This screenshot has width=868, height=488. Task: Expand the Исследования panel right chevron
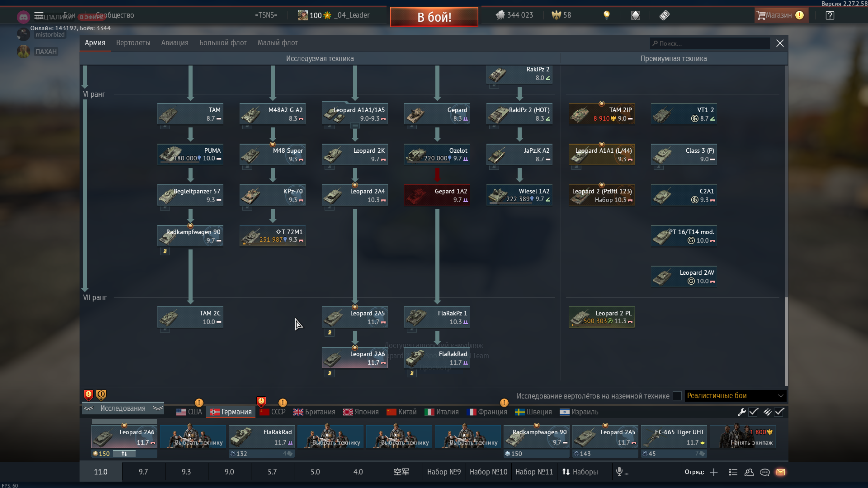pyautogui.click(x=158, y=408)
